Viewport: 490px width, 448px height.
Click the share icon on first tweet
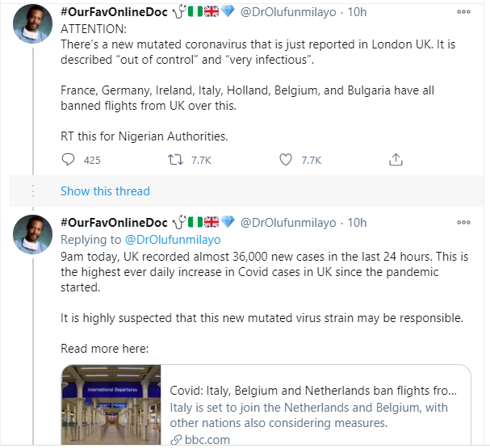(x=395, y=160)
